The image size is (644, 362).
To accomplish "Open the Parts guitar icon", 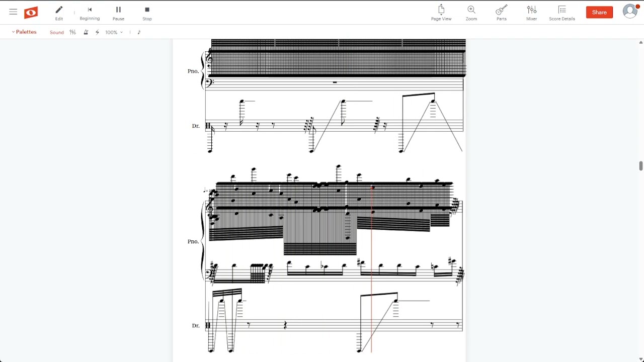I will coord(502,13).
